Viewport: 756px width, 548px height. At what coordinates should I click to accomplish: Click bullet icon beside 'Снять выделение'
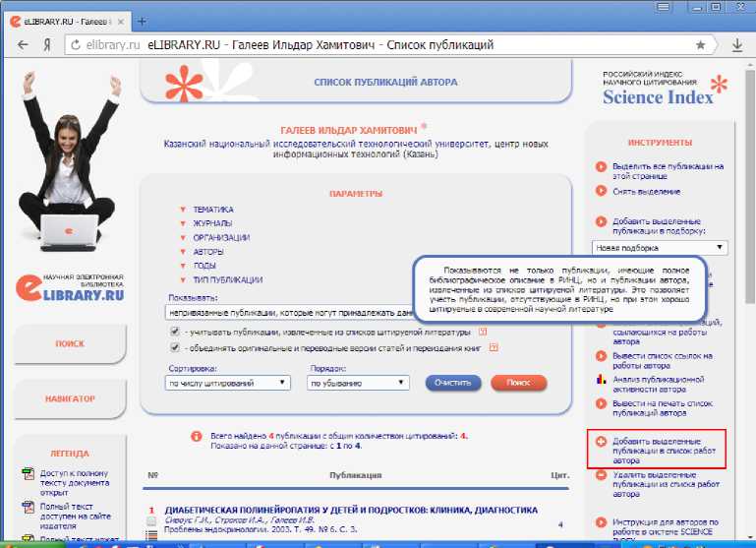pos(601,191)
